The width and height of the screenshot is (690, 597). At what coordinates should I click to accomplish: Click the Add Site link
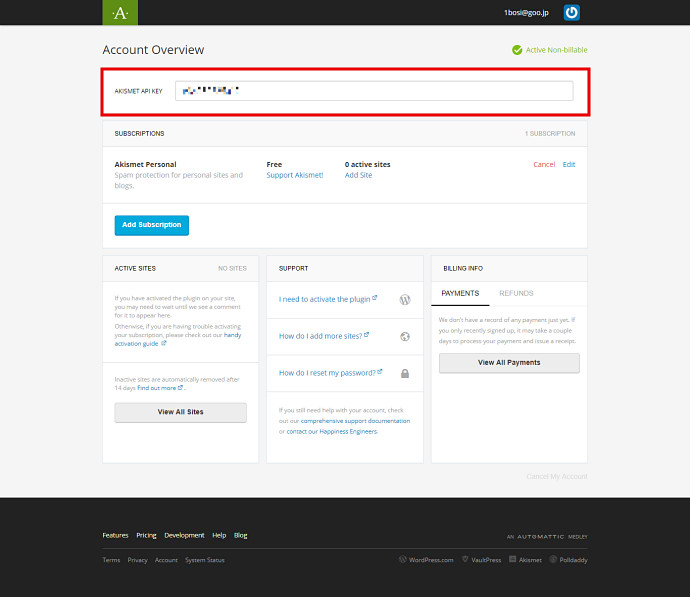358,175
